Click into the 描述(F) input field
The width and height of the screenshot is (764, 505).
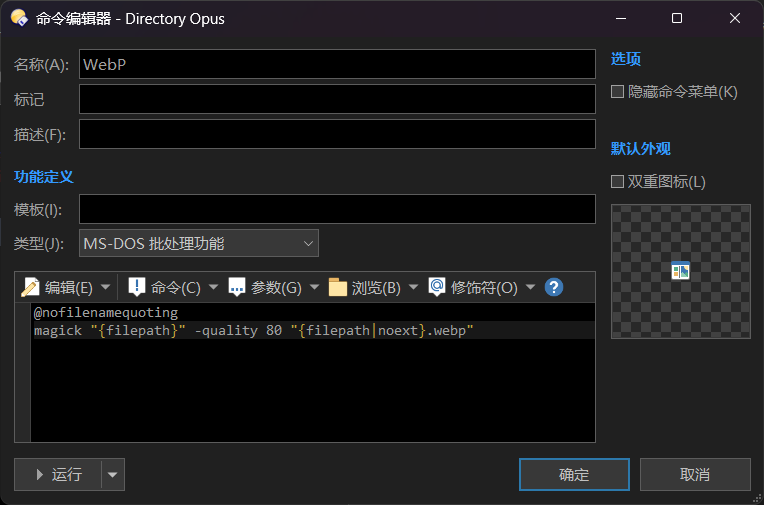(x=337, y=134)
